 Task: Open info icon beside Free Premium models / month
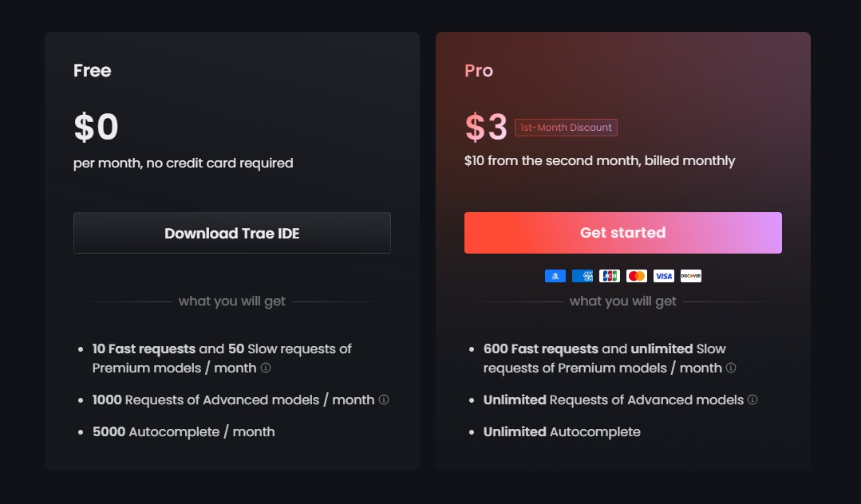click(266, 368)
